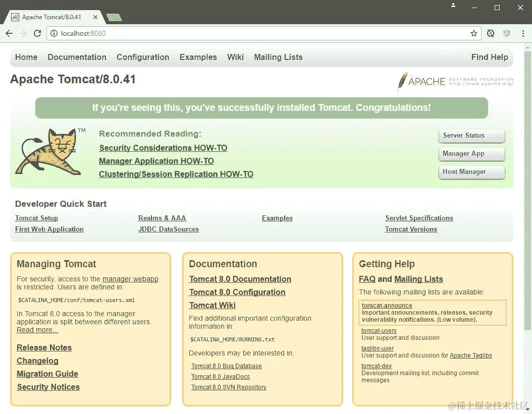This screenshot has height=414, width=532.
Task: Reload the page with the refresh icon
Action: click(37, 33)
